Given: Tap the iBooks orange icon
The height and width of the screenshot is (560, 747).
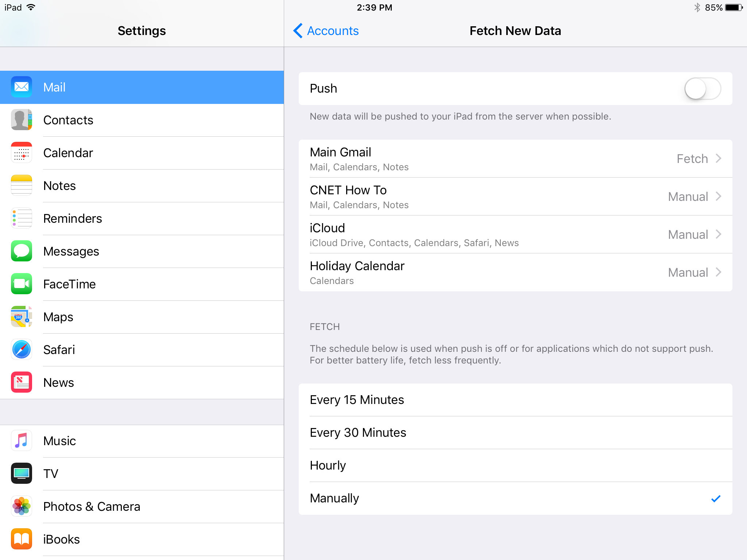Looking at the screenshot, I should click(22, 539).
